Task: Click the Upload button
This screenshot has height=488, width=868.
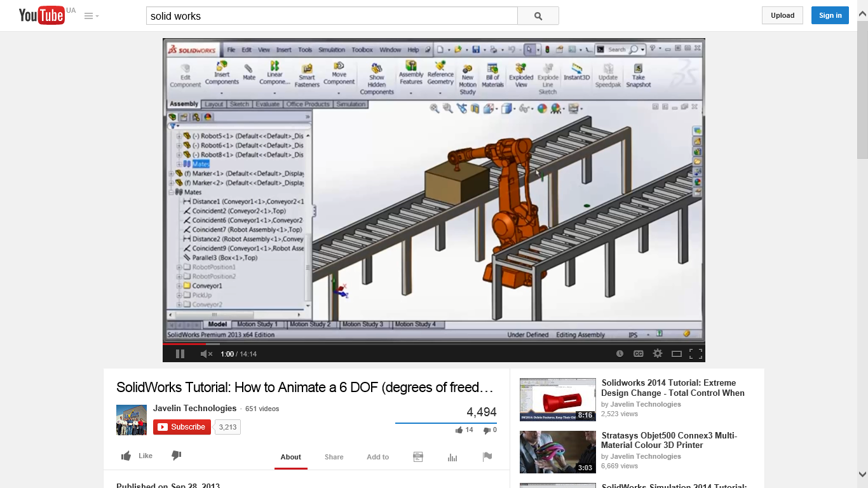Action: (782, 15)
